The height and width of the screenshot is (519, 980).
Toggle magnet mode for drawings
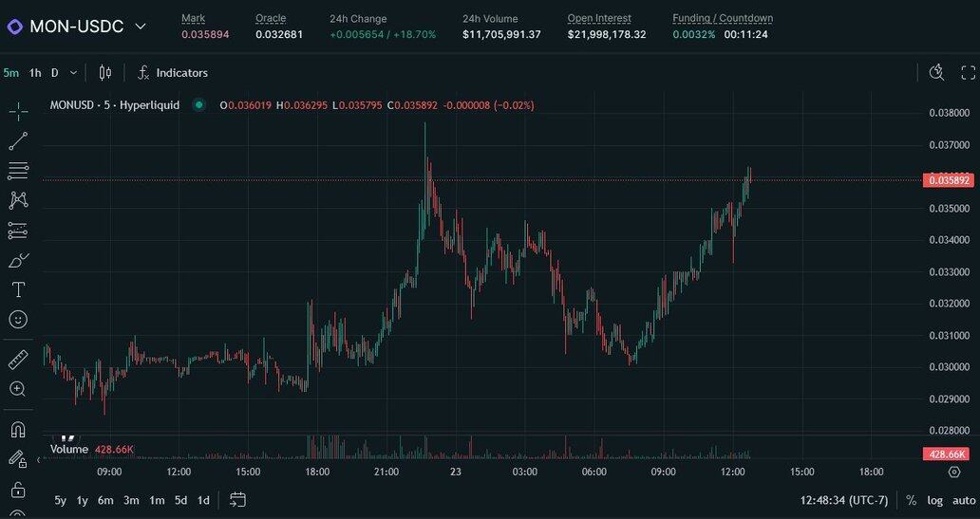pos(18,429)
